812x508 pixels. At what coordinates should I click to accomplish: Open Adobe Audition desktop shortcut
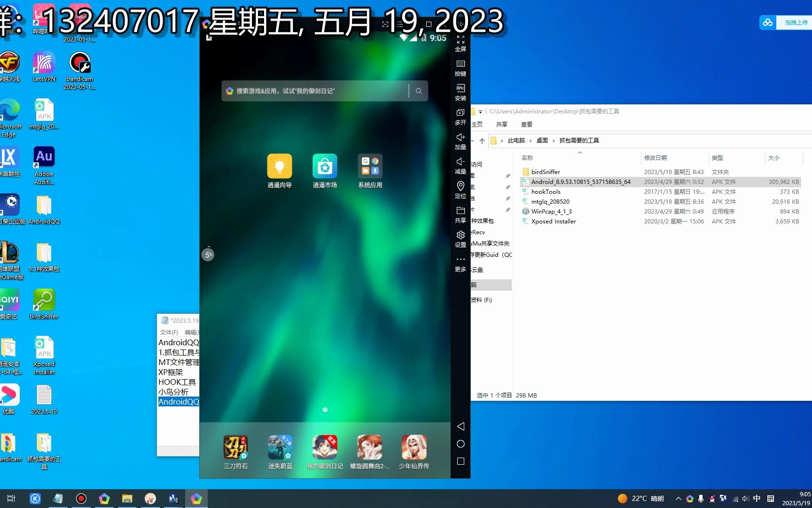44,165
